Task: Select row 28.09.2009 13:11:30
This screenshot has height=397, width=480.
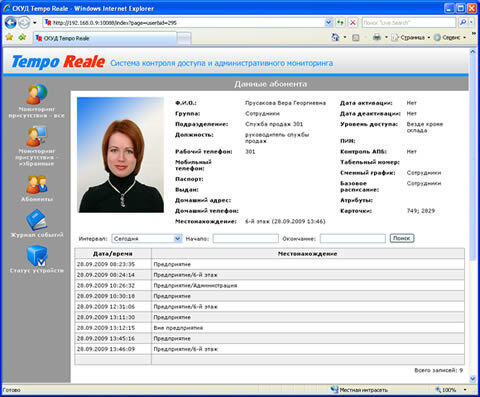Action: 269,317
